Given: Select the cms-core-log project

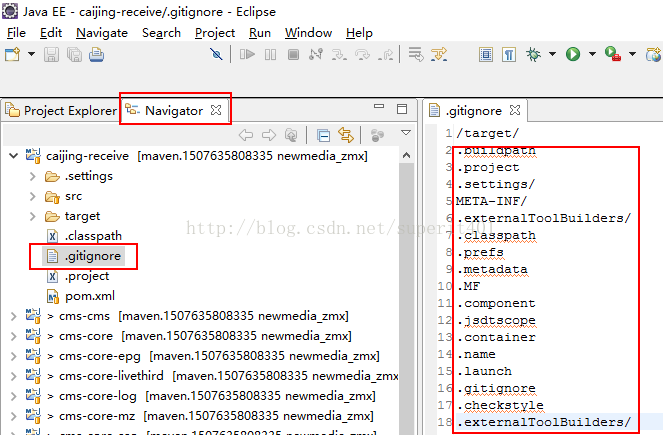Looking at the screenshot, I should point(200,396).
